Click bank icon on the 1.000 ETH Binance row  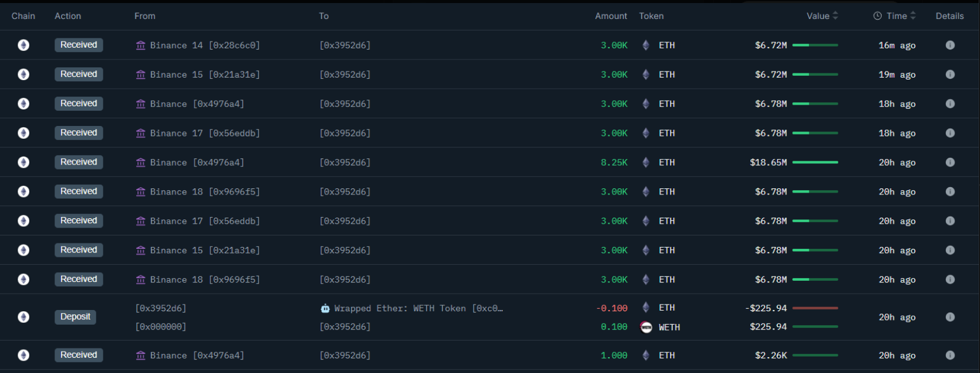[141, 355]
